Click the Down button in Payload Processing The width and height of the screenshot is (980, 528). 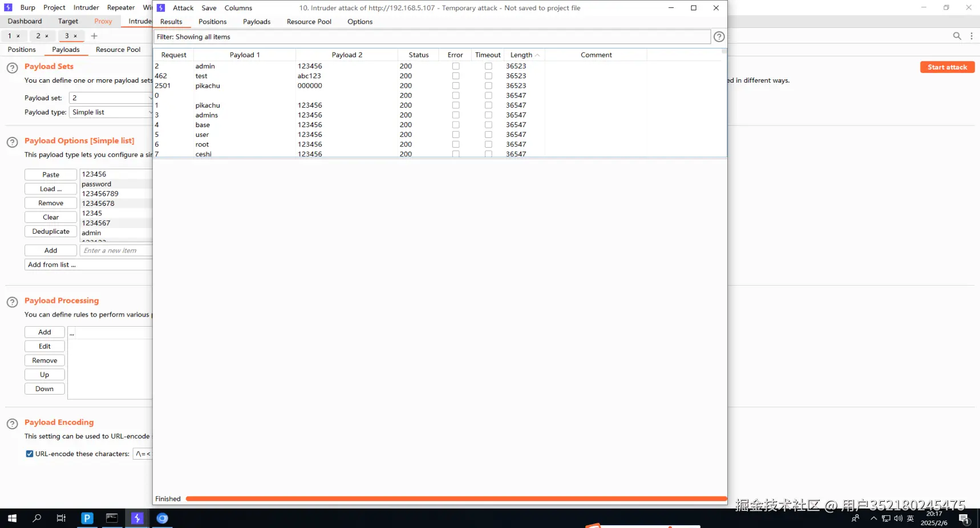pyautogui.click(x=44, y=389)
